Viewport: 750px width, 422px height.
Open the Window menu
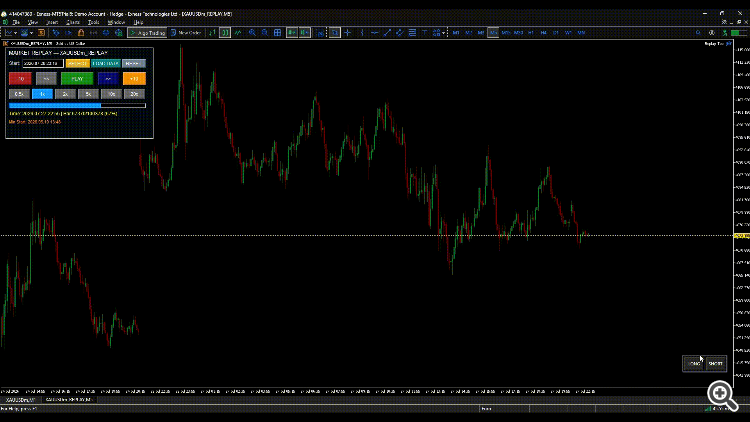[x=116, y=22]
